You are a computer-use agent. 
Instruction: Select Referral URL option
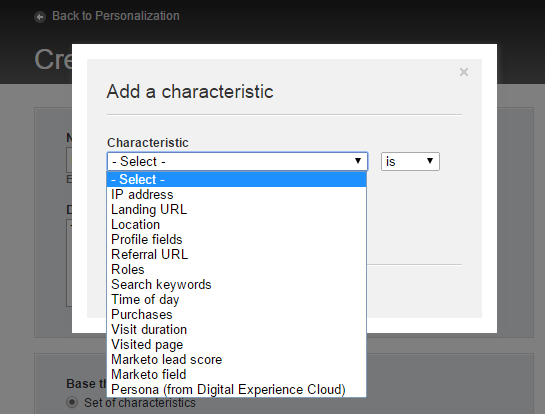237,254
